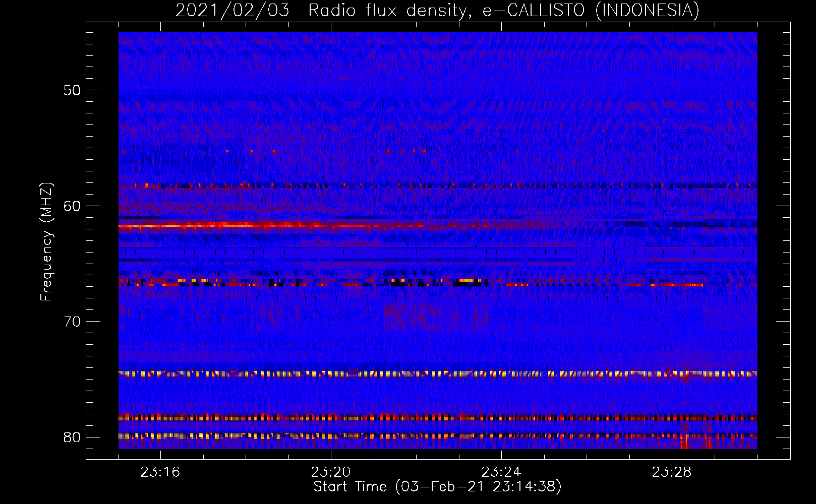
Task: Click the 'Frequency (MHZ)' axis label
Action: point(46,242)
